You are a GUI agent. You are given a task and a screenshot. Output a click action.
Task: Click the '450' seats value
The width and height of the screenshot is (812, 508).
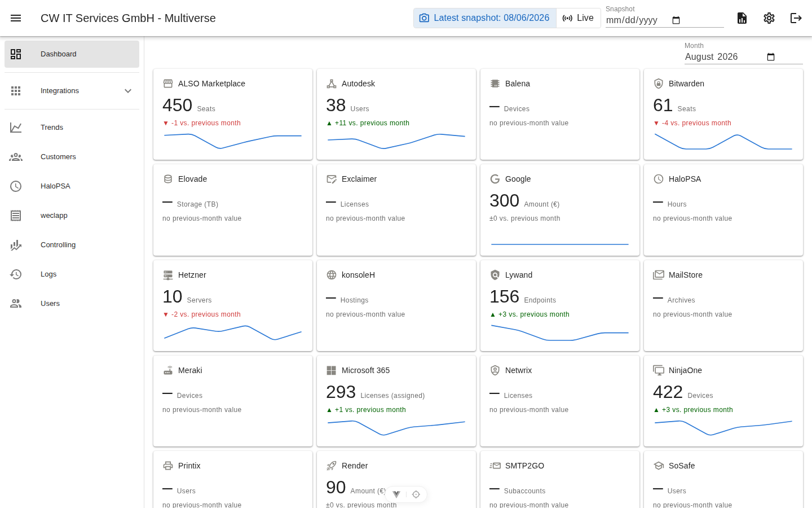[178, 106]
